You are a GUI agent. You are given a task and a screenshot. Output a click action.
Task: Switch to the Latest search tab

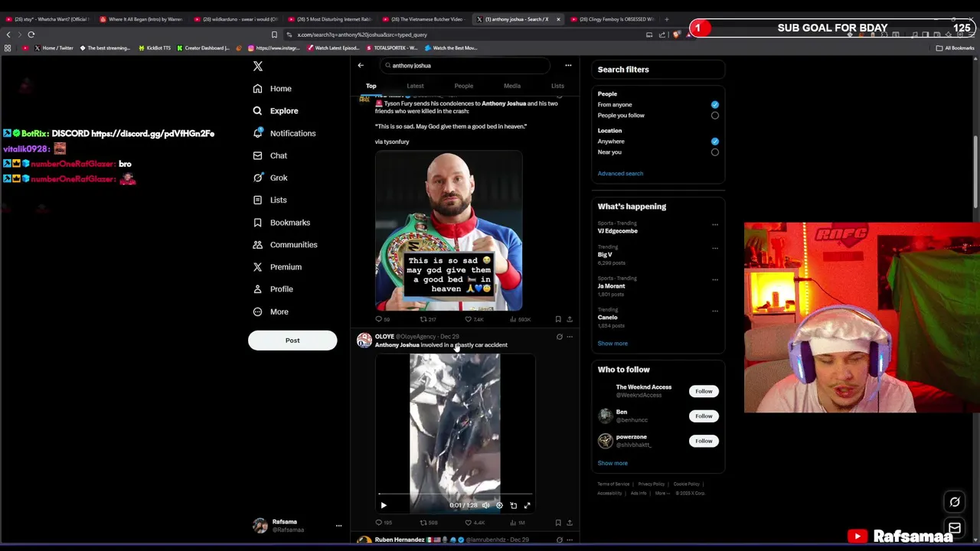tap(415, 86)
